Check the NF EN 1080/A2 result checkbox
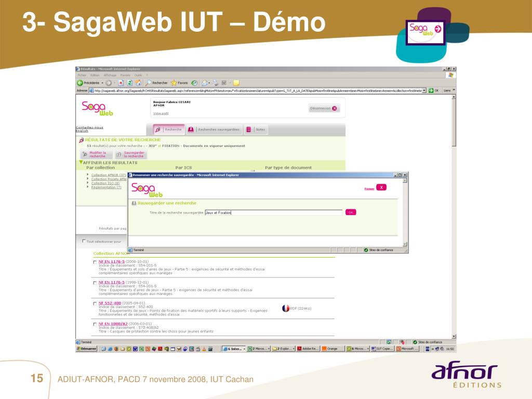 [95, 324]
